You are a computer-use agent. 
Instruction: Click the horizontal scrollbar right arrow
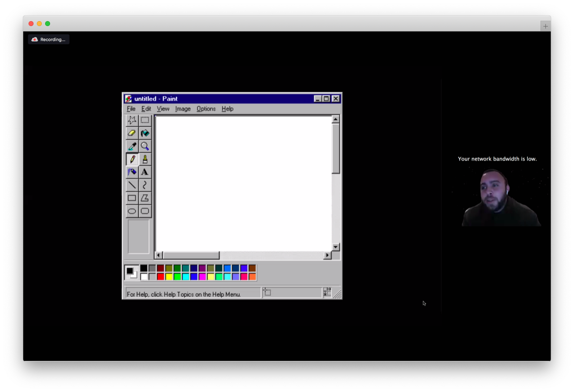click(x=327, y=255)
